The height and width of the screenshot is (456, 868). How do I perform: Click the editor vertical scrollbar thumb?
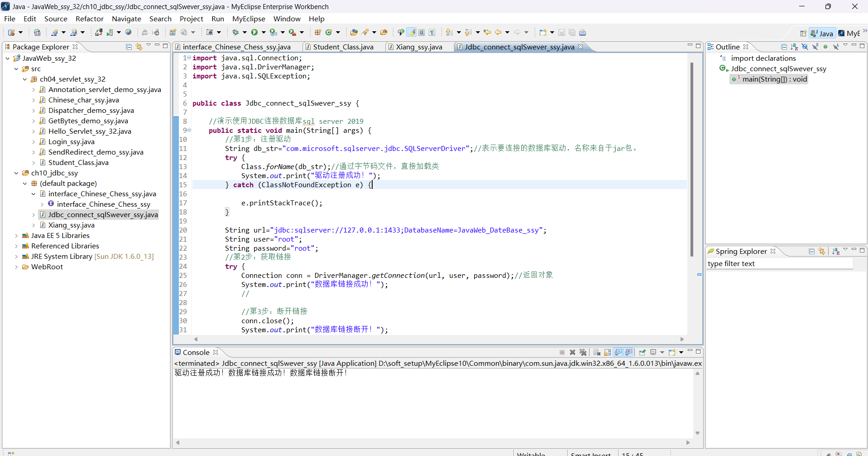click(691, 160)
